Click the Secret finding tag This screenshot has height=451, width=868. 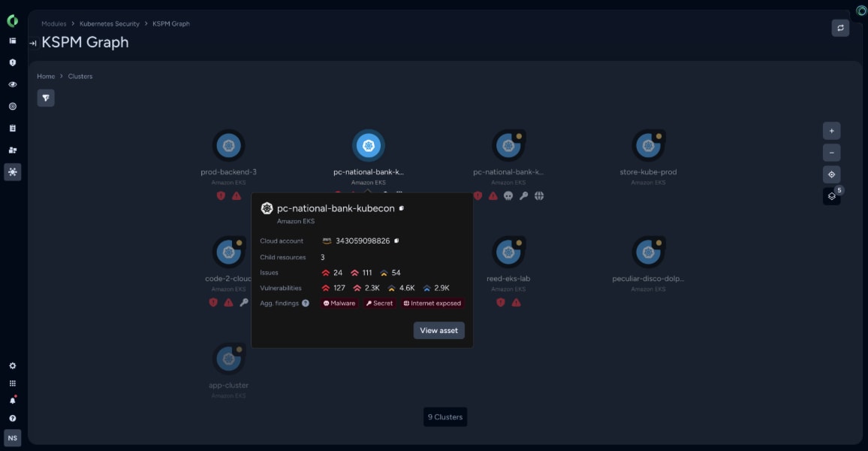379,303
